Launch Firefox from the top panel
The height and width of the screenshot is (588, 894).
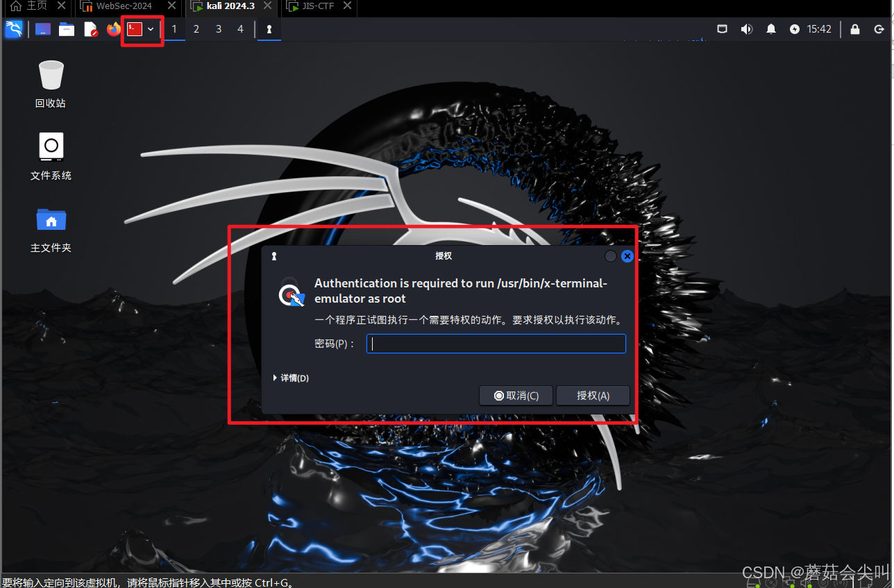click(114, 29)
